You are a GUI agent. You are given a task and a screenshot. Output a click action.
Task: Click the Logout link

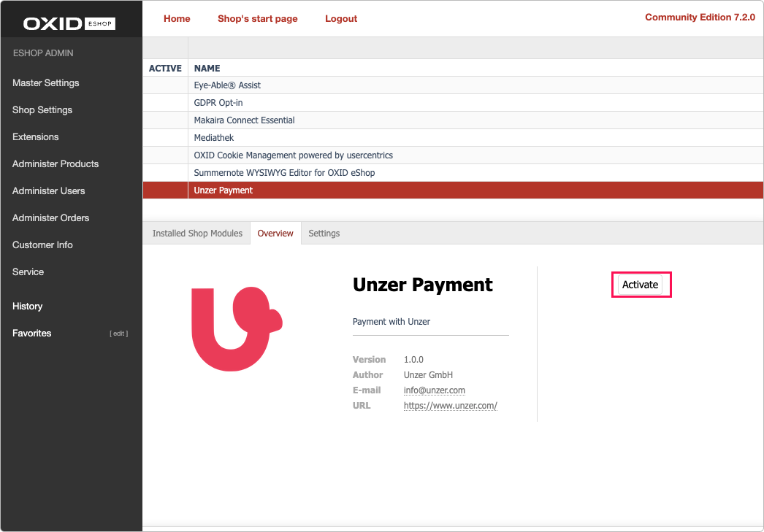click(x=341, y=19)
